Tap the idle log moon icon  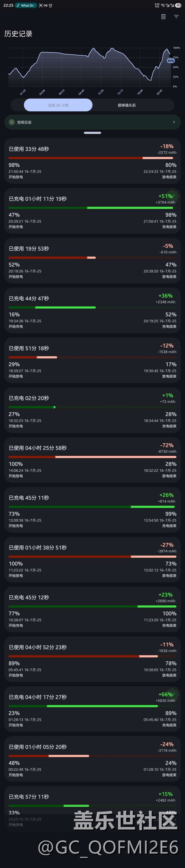12,122
